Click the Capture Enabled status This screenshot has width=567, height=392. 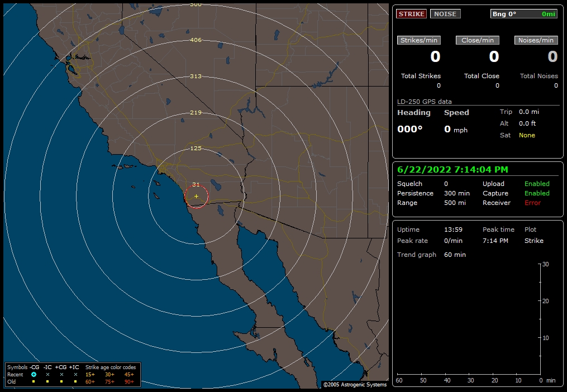tap(537, 193)
